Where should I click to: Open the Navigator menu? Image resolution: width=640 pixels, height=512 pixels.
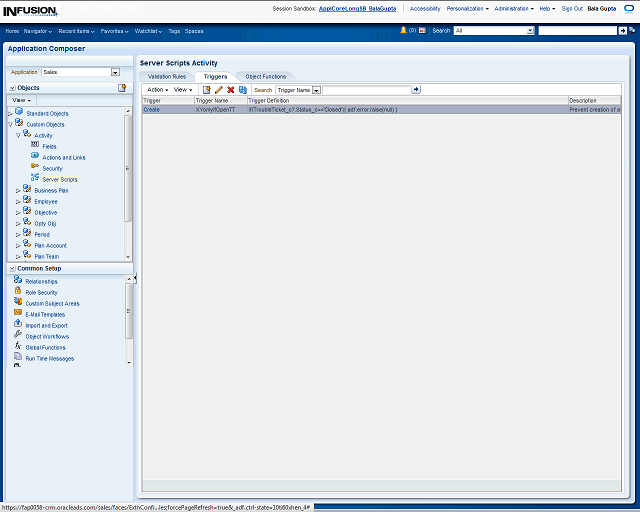pyautogui.click(x=38, y=31)
